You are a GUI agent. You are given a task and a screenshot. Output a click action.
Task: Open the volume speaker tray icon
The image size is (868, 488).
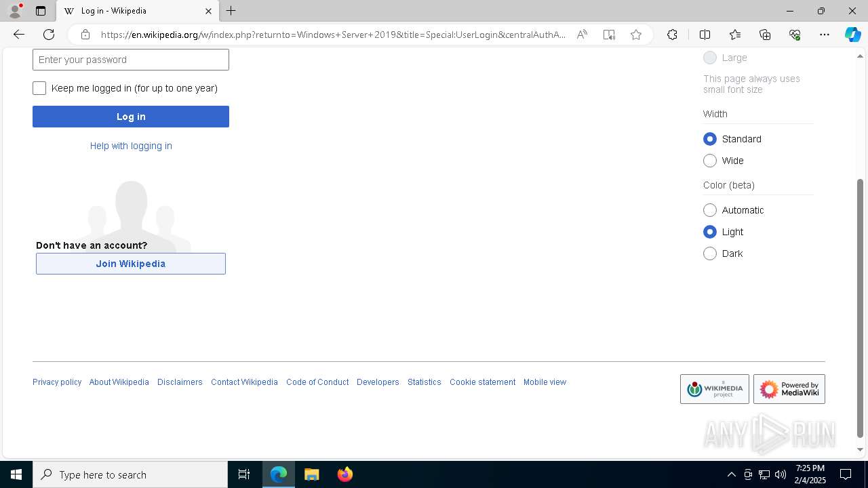[x=781, y=474]
